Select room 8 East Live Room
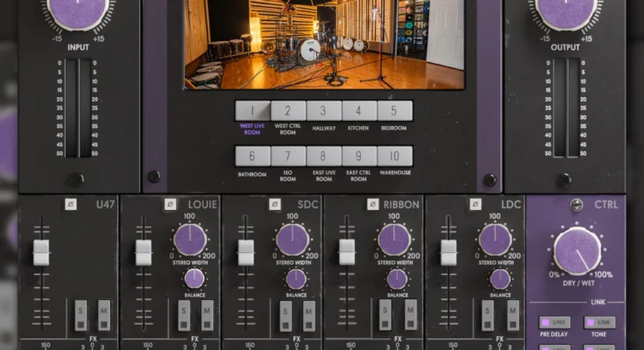 323,157
